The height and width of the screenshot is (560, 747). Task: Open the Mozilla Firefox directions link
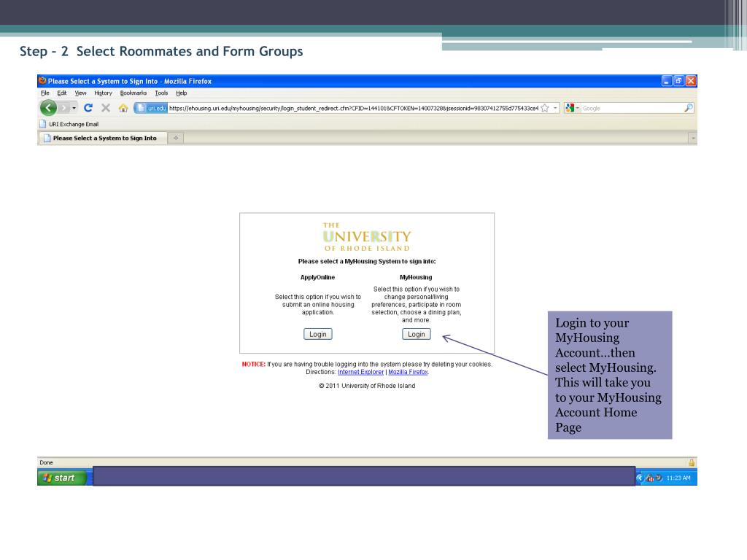tap(408, 372)
